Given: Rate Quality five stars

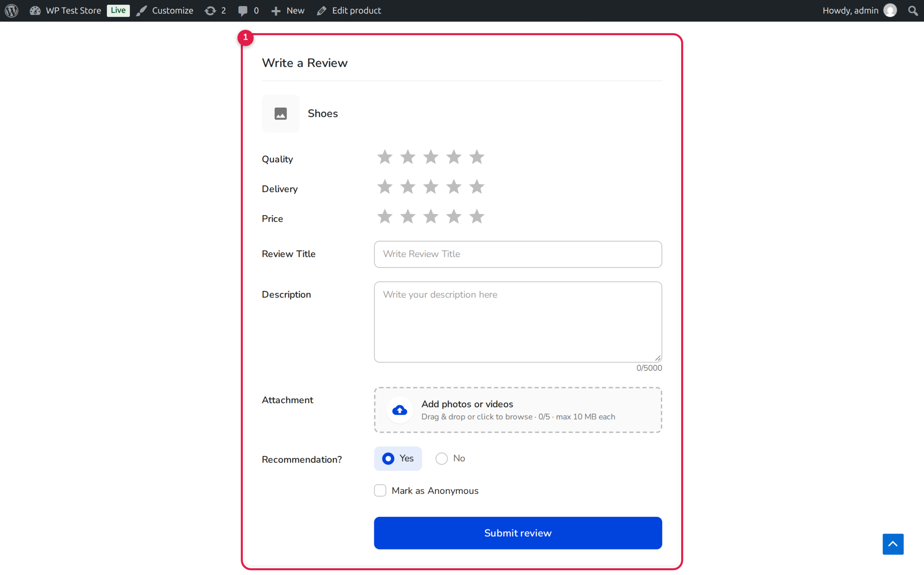Looking at the screenshot, I should point(477,157).
